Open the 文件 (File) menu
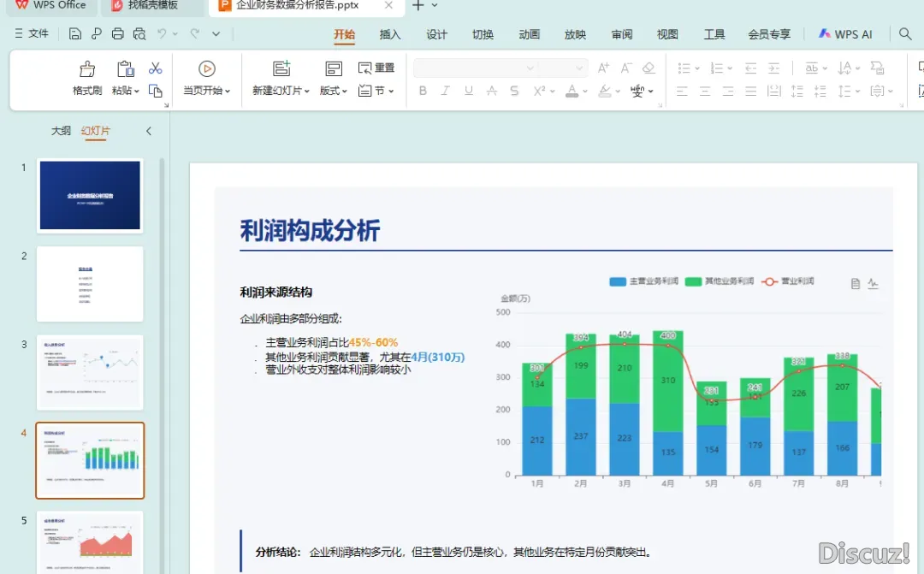 point(32,33)
